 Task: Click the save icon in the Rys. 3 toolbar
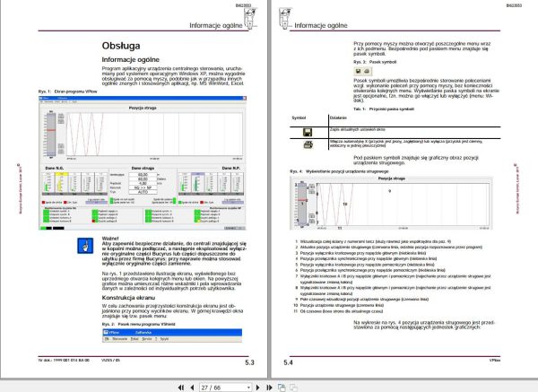coord(358,71)
